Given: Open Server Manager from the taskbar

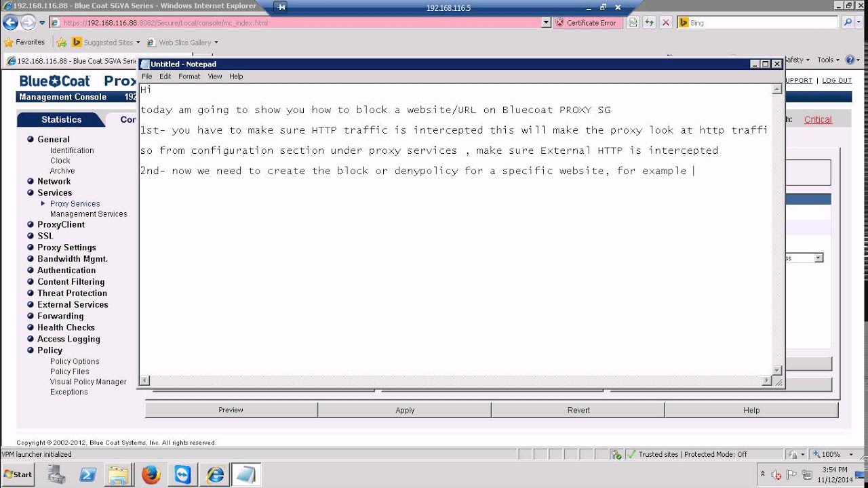Looking at the screenshot, I should (56, 474).
